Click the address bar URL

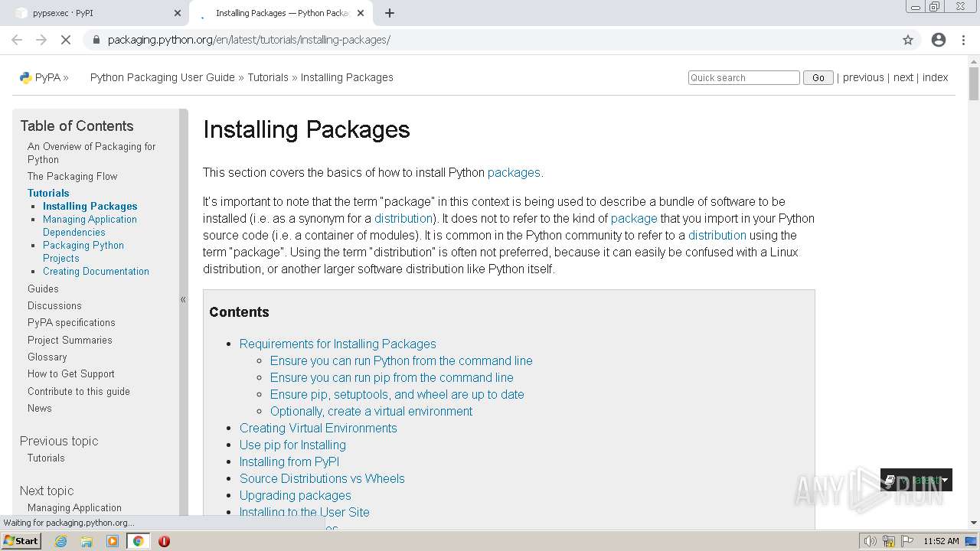[x=249, y=40]
